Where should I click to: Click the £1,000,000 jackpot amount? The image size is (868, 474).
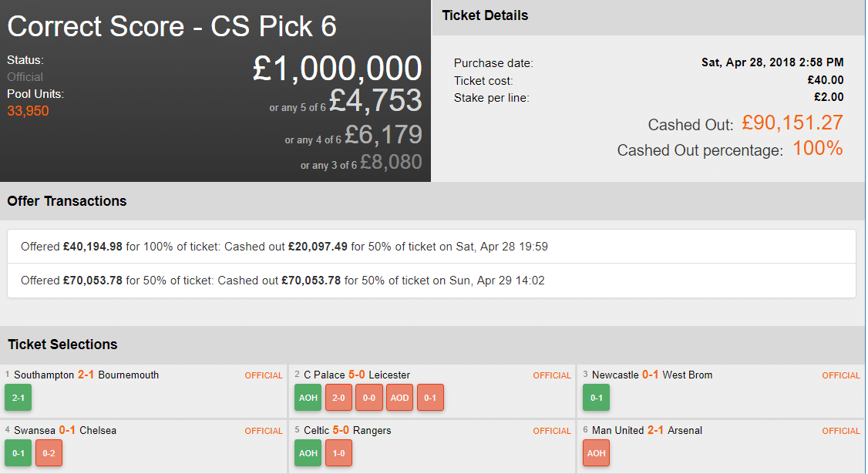point(337,69)
